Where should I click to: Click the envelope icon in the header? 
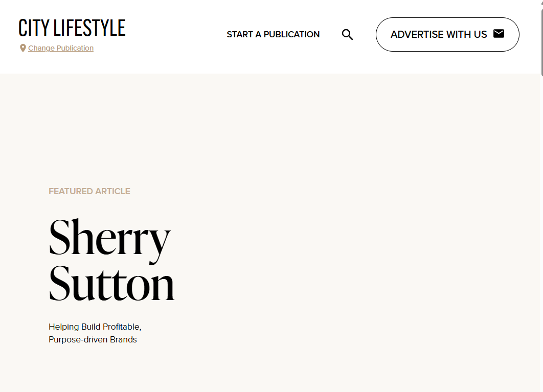coord(499,34)
